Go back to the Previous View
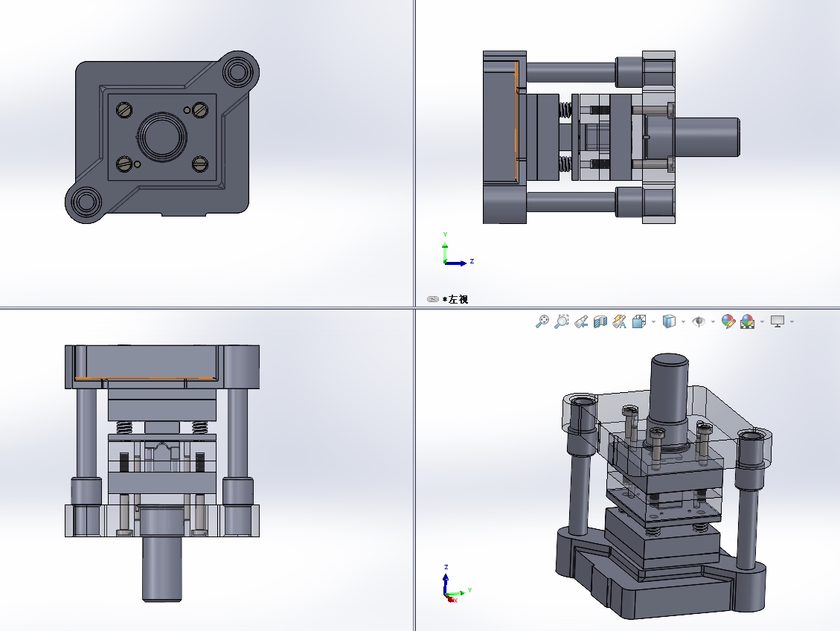This screenshot has width=840, height=631. point(581,321)
